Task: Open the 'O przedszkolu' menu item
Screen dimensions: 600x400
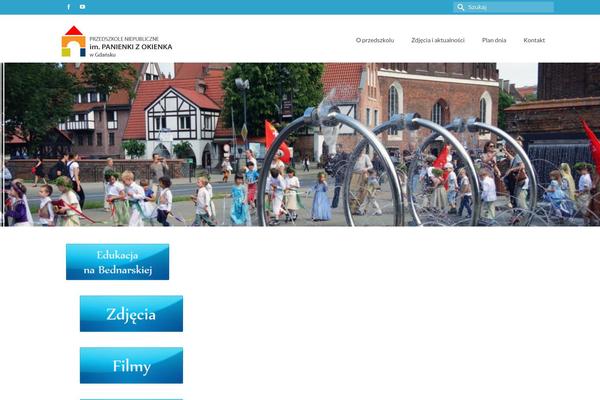Action: point(375,40)
